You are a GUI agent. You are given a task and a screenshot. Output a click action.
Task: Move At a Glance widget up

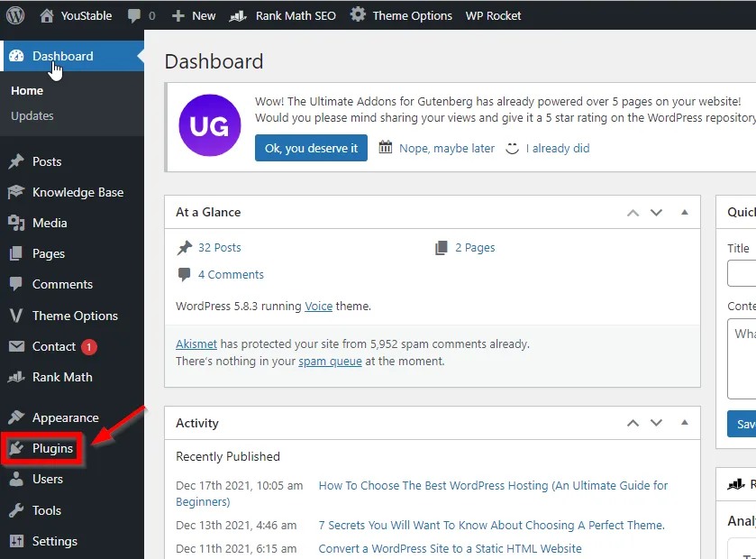pos(633,213)
